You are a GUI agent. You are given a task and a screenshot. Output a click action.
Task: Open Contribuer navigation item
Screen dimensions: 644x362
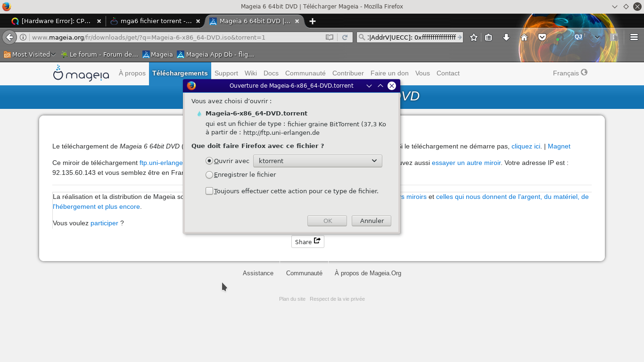348,73
